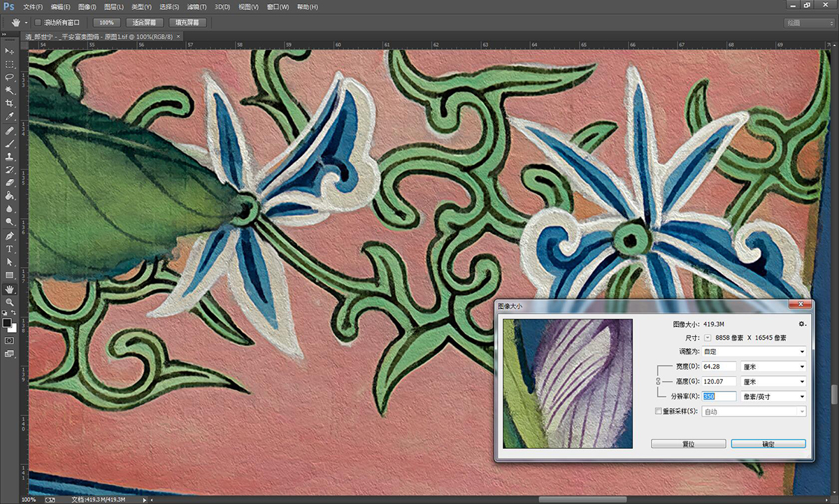Select the Healing Brush tool

pos(10,131)
